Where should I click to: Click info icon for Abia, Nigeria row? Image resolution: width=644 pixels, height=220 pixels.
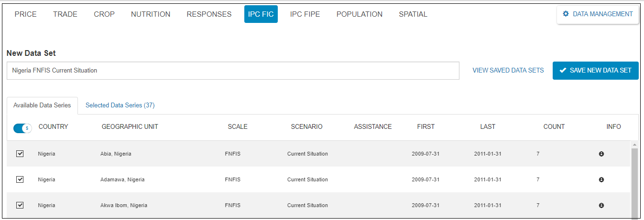[601, 154]
